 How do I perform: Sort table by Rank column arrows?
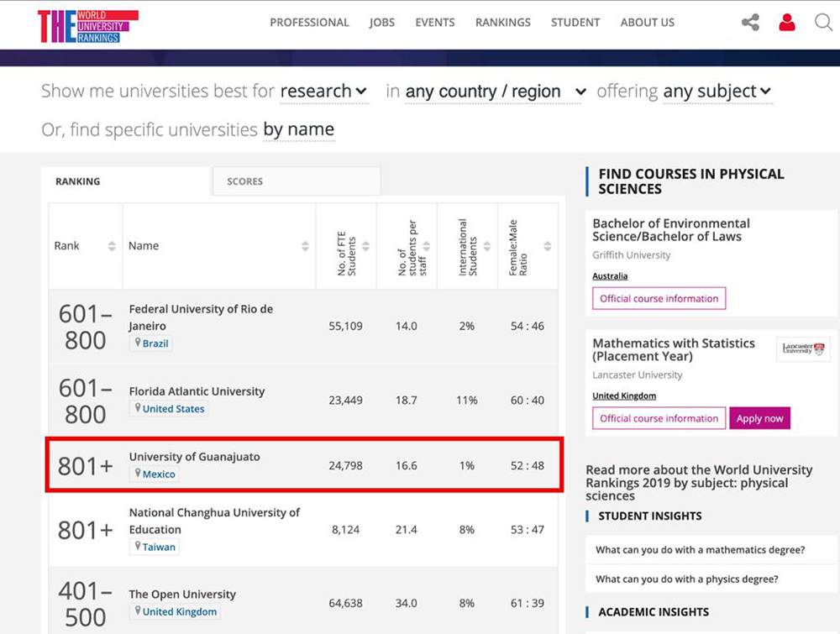point(112,246)
